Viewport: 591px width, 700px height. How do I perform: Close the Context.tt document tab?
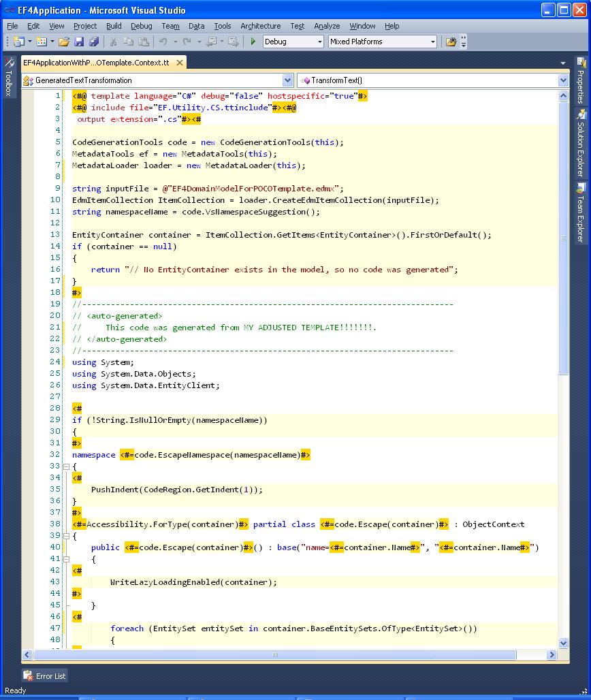point(180,63)
